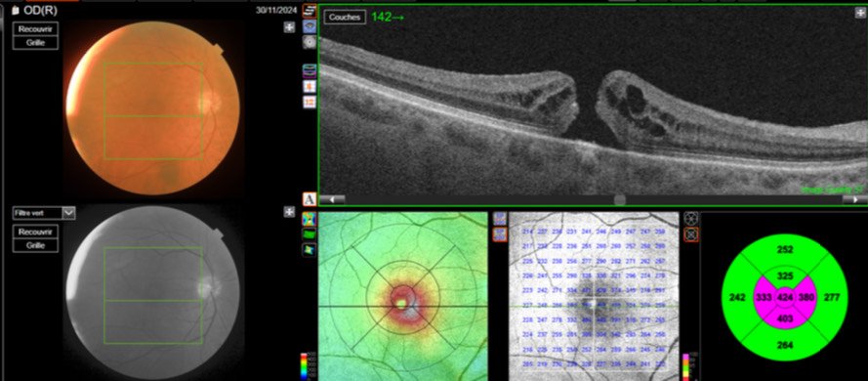Select the colour fundus photograph
The image size is (868, 381).
coord(152,108)
